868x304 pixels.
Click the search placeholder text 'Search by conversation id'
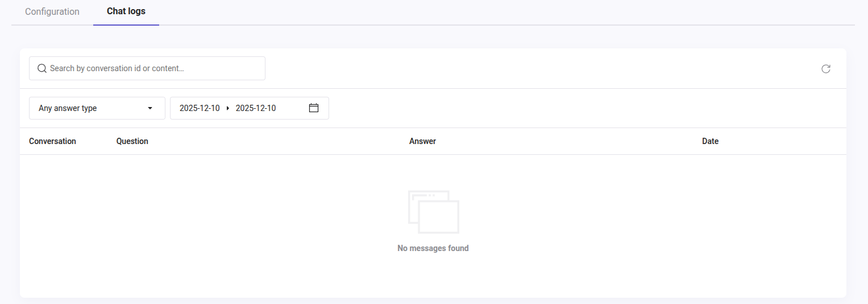[x=117, y=68]
